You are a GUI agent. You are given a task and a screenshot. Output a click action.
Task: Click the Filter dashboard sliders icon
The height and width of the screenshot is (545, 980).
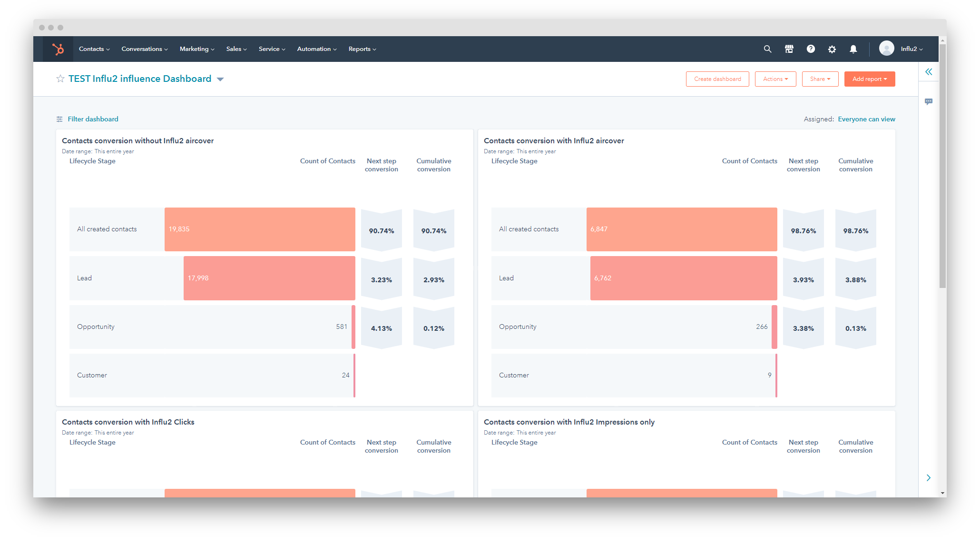point(59,119)
